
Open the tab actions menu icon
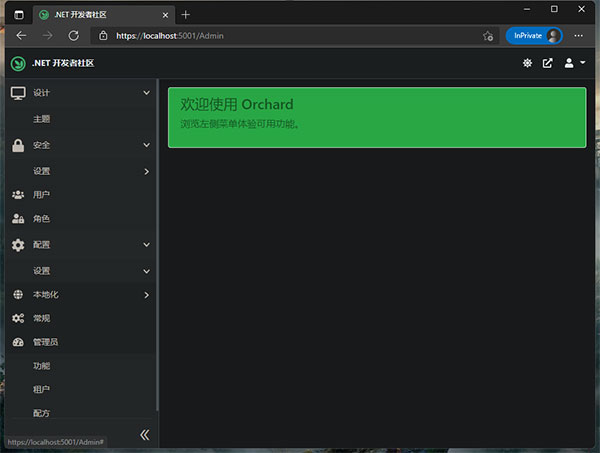pyautogui.click(x=18, y=15)
